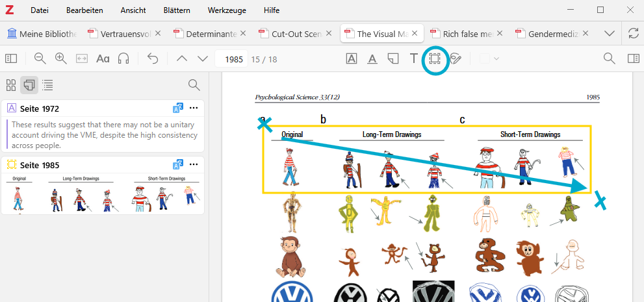Close the Determinante tab
The width and height of the screenshot is (644, 302).
(243, 33)
